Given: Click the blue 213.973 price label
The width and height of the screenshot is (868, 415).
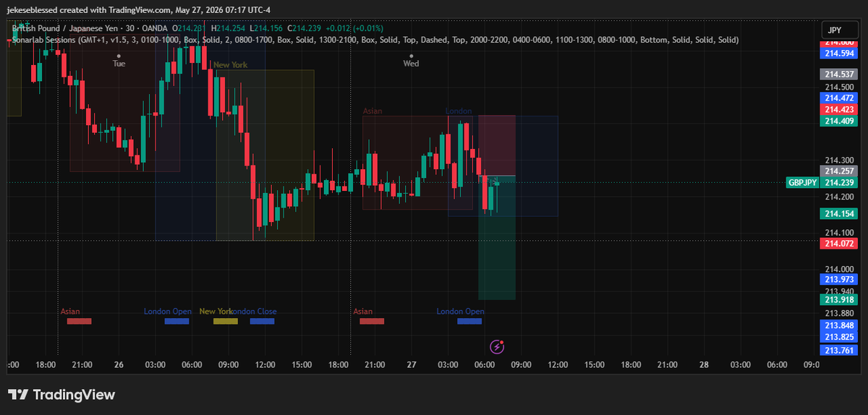Looking at the screenshot, I should pyautogui.click(x=839, y=279).
